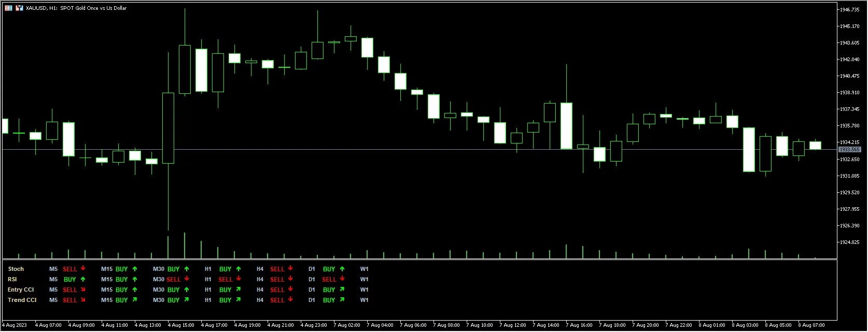
Task: Click the W1 label in the Stoch row
Action: [x=364, y=269]
